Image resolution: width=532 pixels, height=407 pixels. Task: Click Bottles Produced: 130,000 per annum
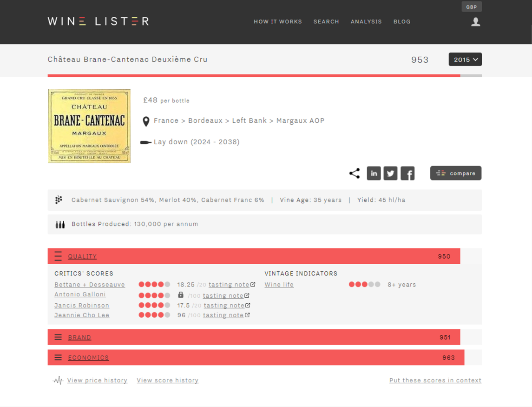tap(135, 224)
